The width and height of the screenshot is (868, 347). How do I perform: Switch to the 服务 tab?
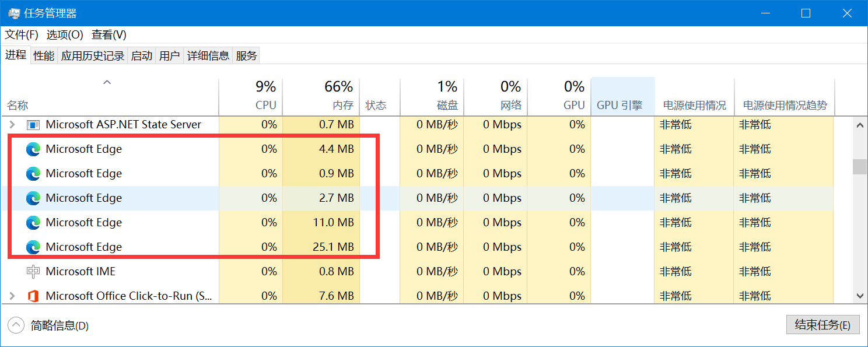(246, 56)
